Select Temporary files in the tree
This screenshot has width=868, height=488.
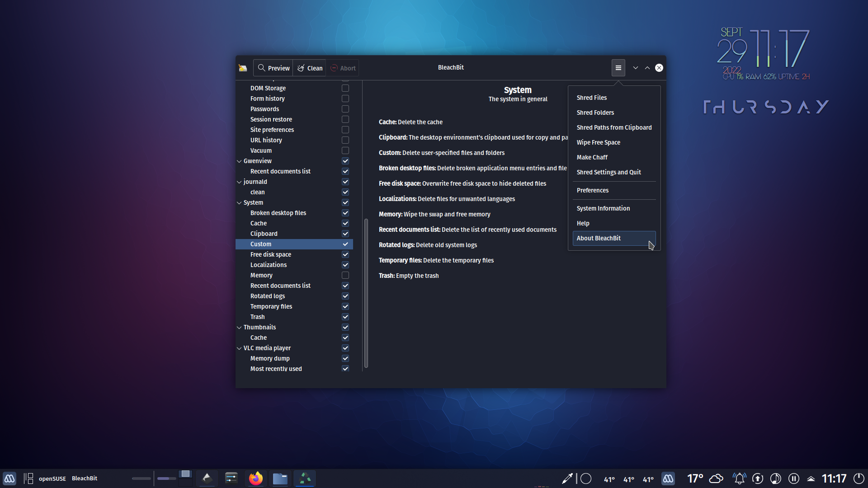tap(294, 306)
